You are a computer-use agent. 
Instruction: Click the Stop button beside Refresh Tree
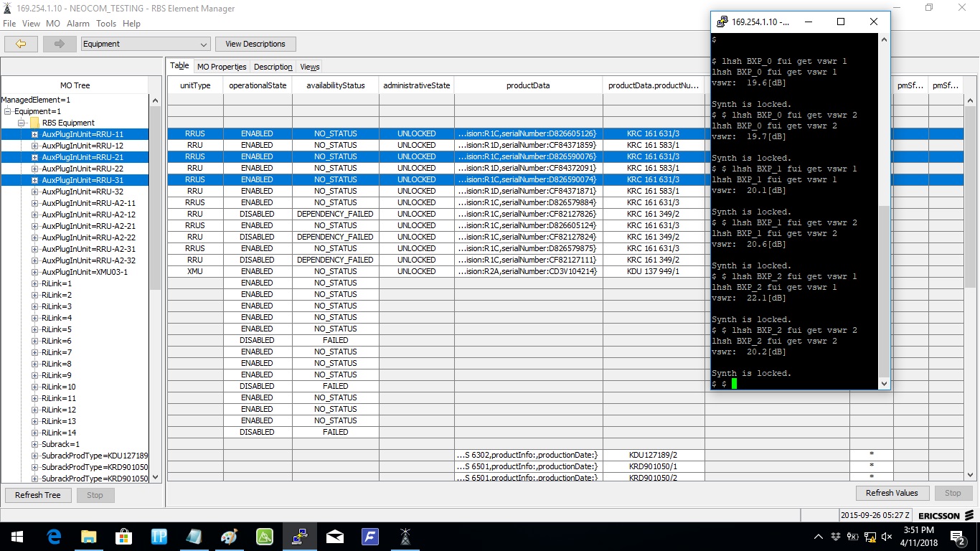point(95,495)
